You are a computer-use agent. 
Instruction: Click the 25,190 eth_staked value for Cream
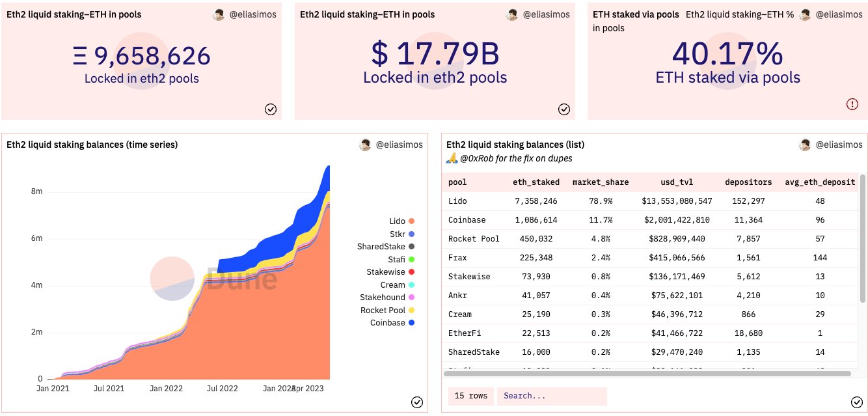click(x=535, y=314)
